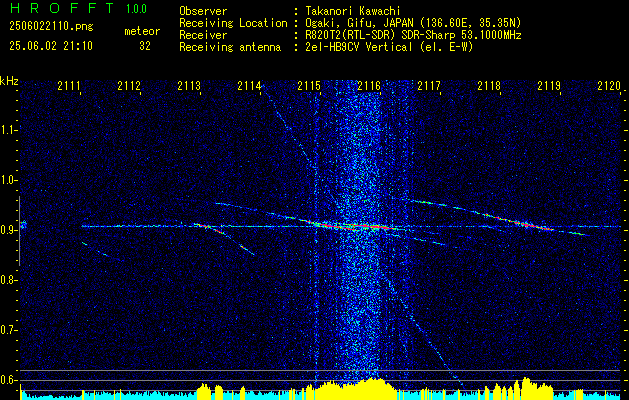This screenshot has height=400, width=629.
Task: Click time axis label 2118
Action: [x=489, y=86]
